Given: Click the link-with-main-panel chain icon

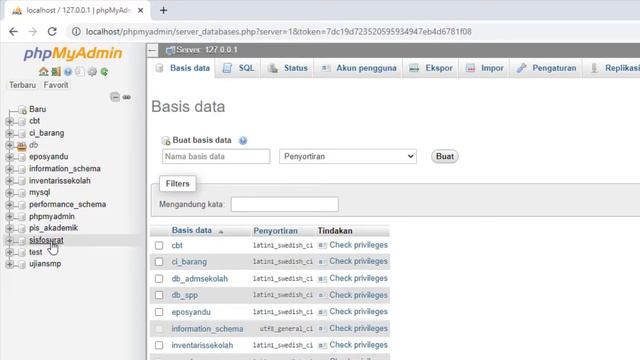Looking at the screenshot, I should [127, 97].
